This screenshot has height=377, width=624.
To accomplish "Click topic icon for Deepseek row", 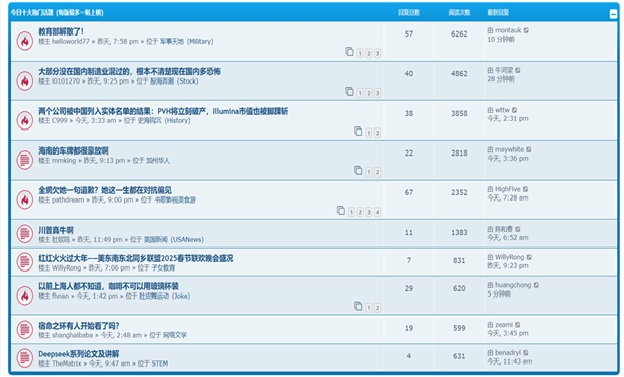I will pos(25,357).
